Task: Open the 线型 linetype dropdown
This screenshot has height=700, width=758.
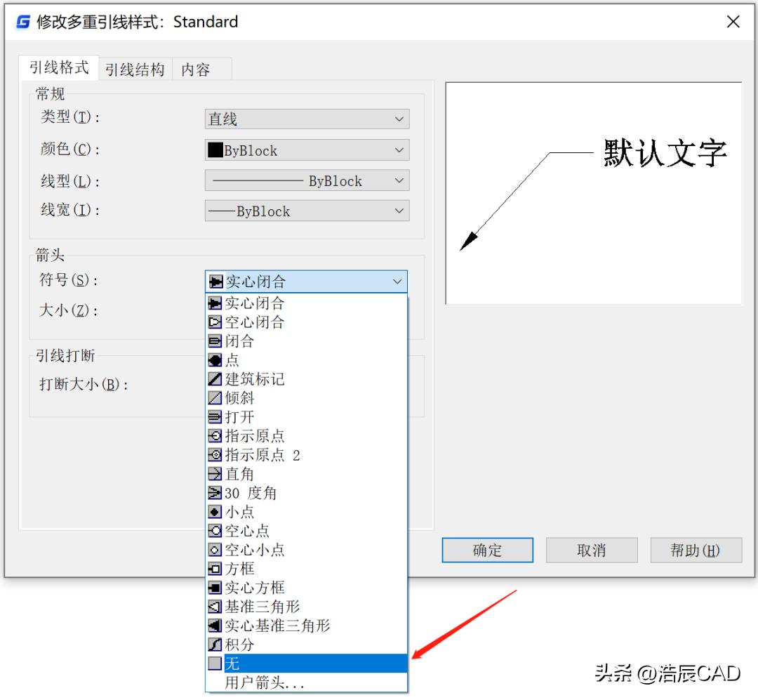Action: click(307, 180)
